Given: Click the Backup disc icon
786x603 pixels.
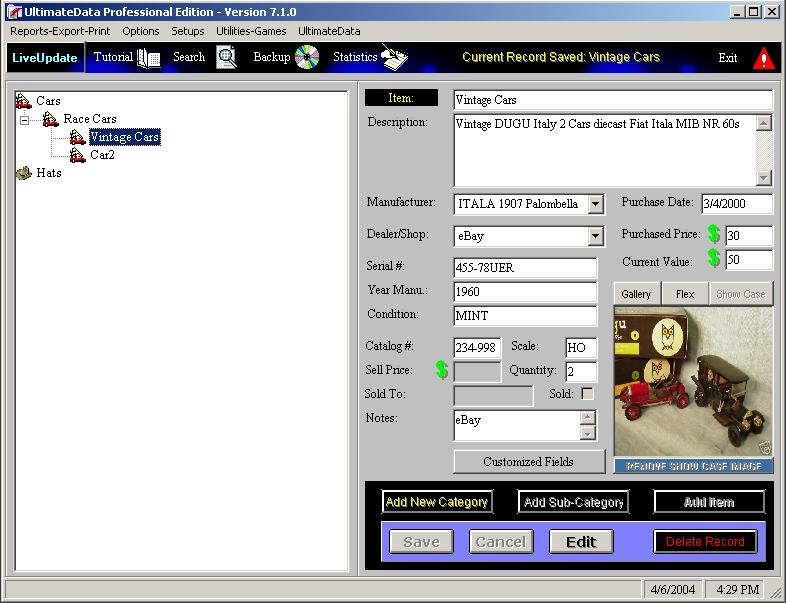Looking at the screenshot, I should pos(306,57).
